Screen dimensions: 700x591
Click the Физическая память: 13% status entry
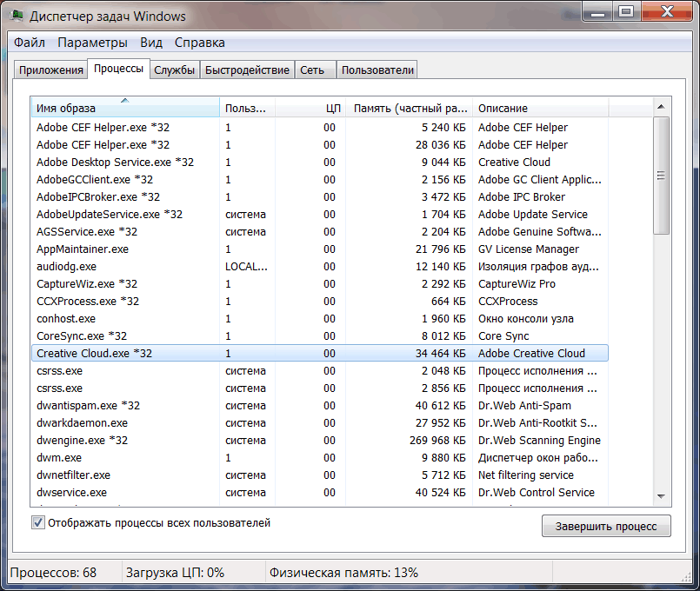343,573
